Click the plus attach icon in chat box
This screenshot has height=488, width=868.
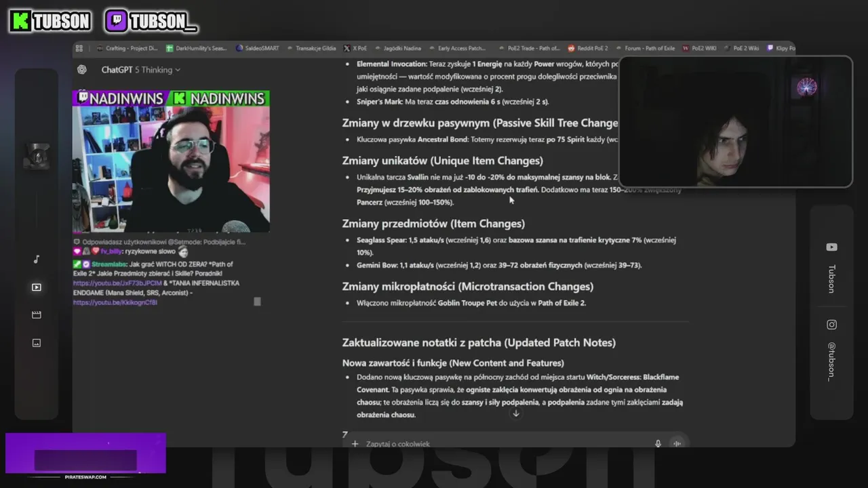click(355, 444)
